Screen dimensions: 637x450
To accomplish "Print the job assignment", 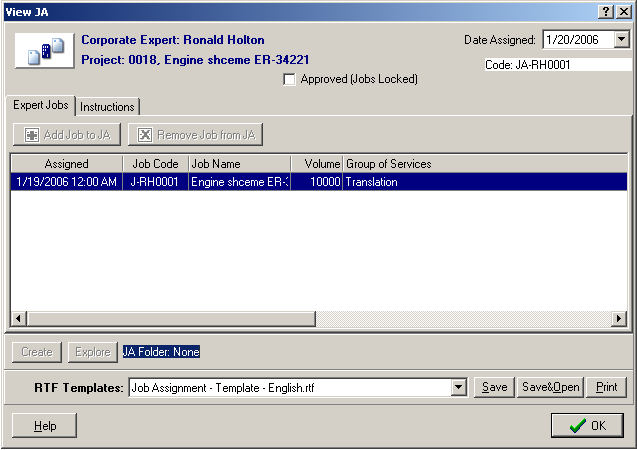I will pyautogui.click(x=606, y=387).
